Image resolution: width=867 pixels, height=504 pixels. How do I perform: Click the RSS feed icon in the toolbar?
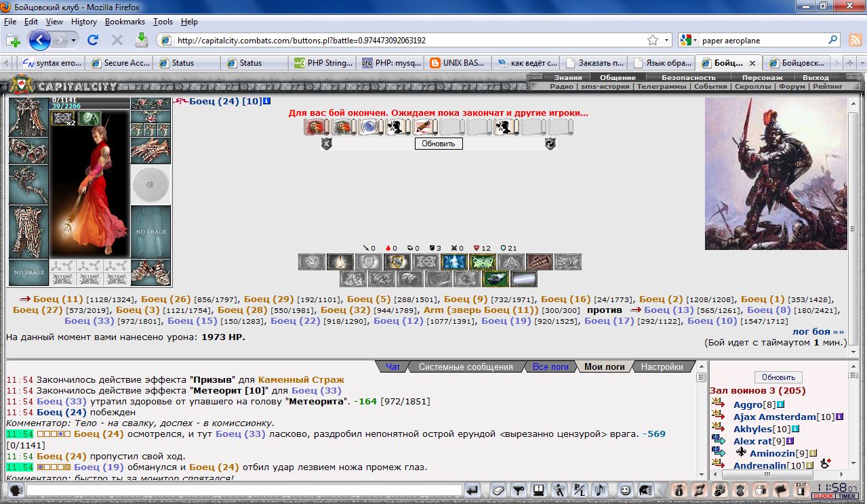click(855, 40)
